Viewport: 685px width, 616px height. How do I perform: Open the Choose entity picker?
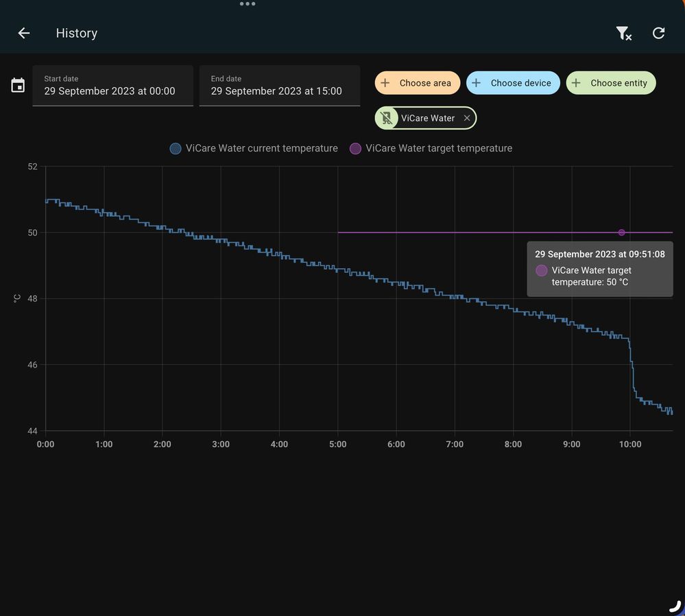pyautogui.click(x=618, y=83)
